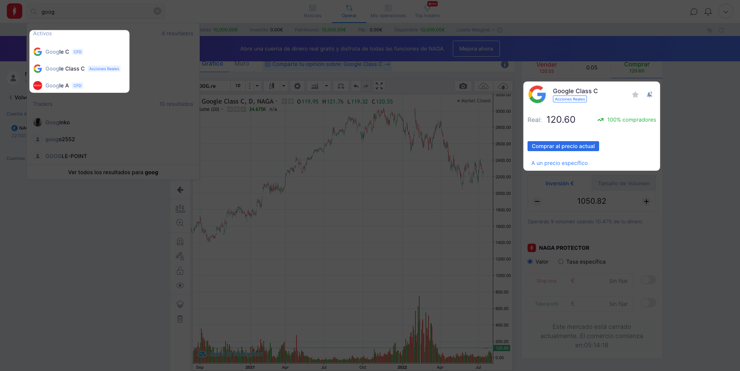The image size is (740, 371).
Task: Take a chart snapshot with camera icon
Action: 463,86
